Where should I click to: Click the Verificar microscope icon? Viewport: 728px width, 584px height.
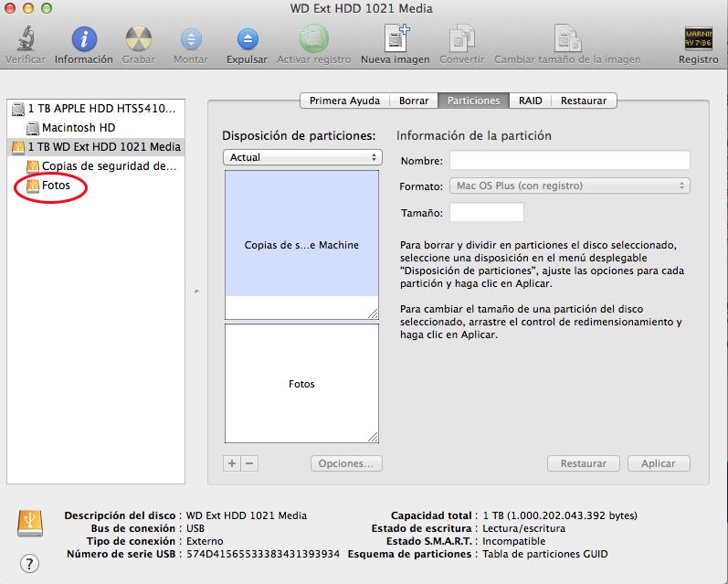coord(26,40)
